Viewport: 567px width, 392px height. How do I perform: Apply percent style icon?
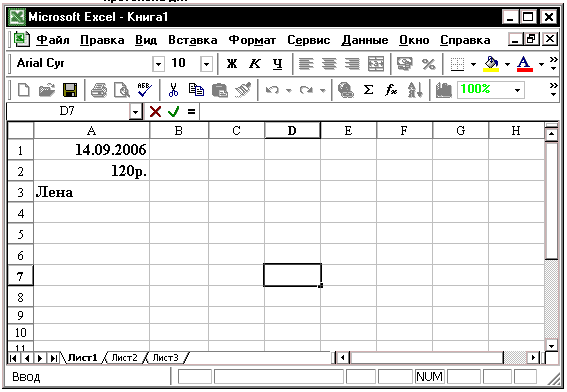coord(428,64)
